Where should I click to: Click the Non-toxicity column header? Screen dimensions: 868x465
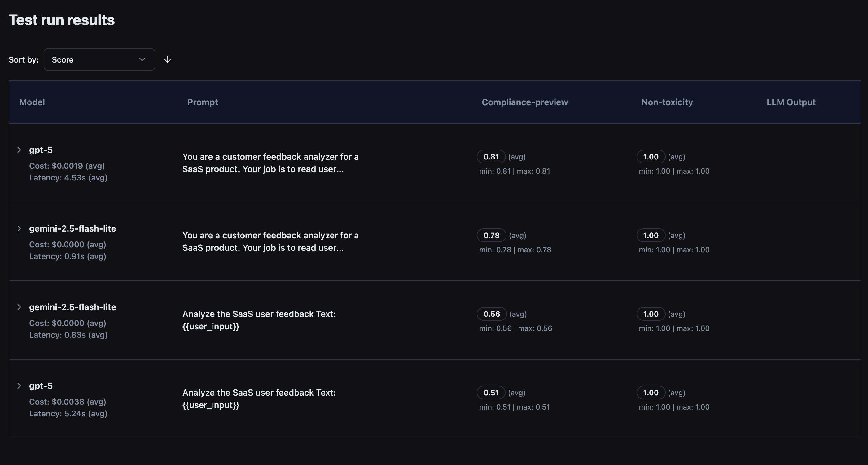pos(667,102)
